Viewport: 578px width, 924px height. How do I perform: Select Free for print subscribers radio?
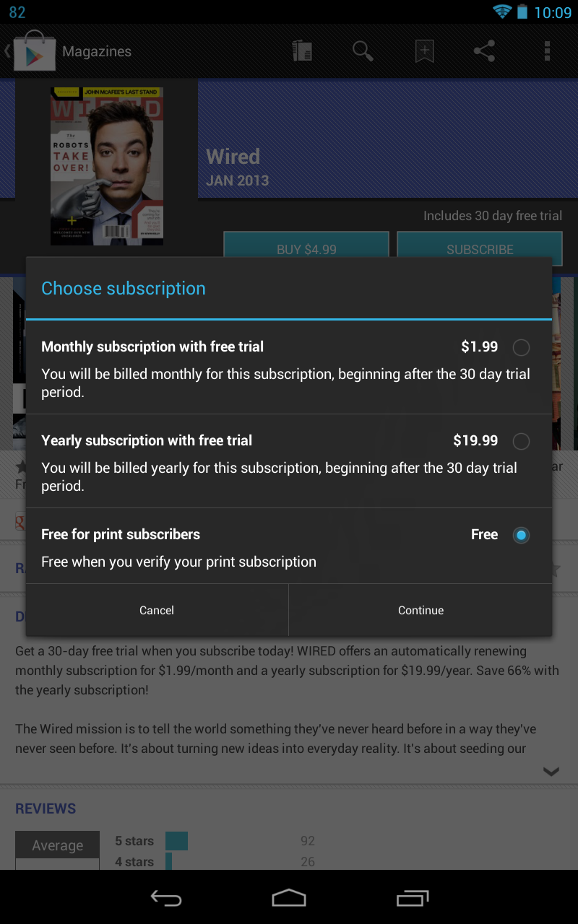tap(521, 535)
